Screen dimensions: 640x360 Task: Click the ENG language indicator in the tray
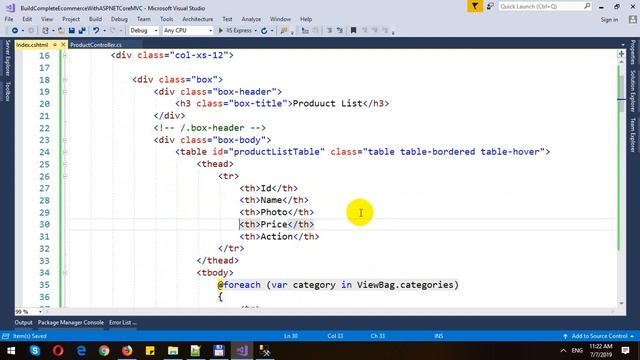coord(577,351)
